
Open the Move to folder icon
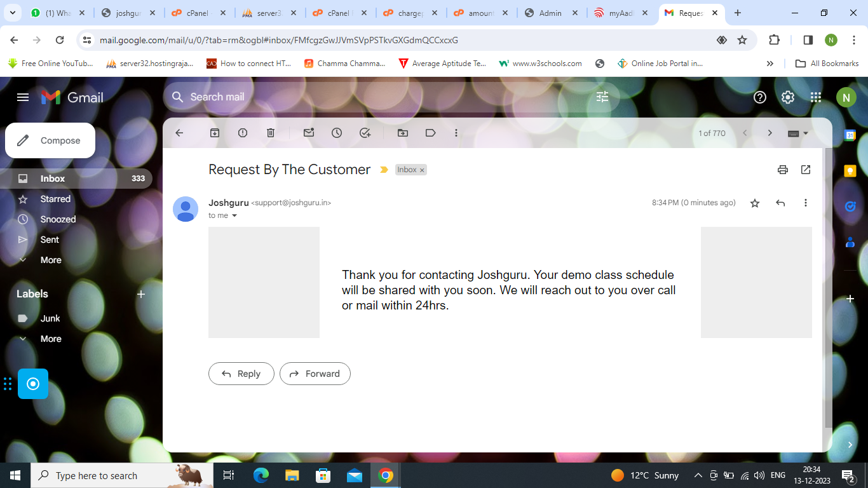click(403, 133)
